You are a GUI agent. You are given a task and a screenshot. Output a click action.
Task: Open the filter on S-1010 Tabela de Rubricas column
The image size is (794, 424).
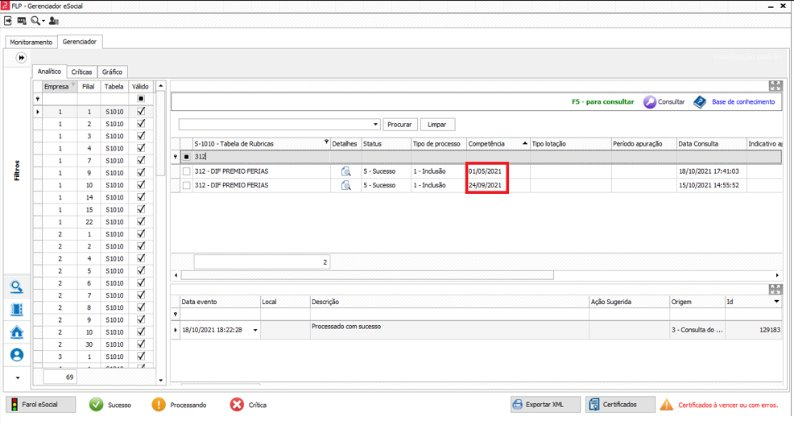click(x=326, y=142)
